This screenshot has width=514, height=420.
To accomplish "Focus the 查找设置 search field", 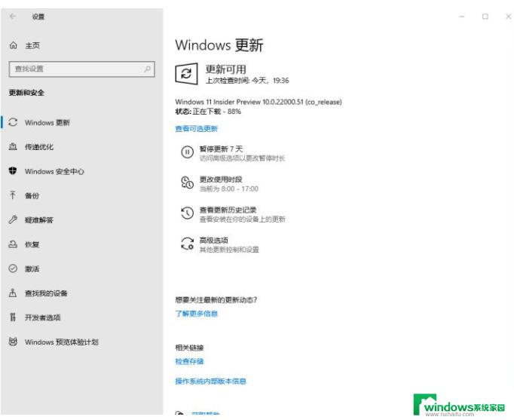I will point(82,69).
